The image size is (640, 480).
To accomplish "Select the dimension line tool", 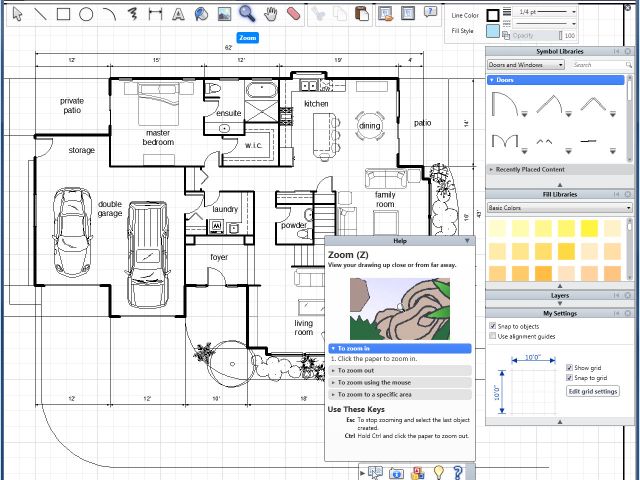I will (155, 14).
